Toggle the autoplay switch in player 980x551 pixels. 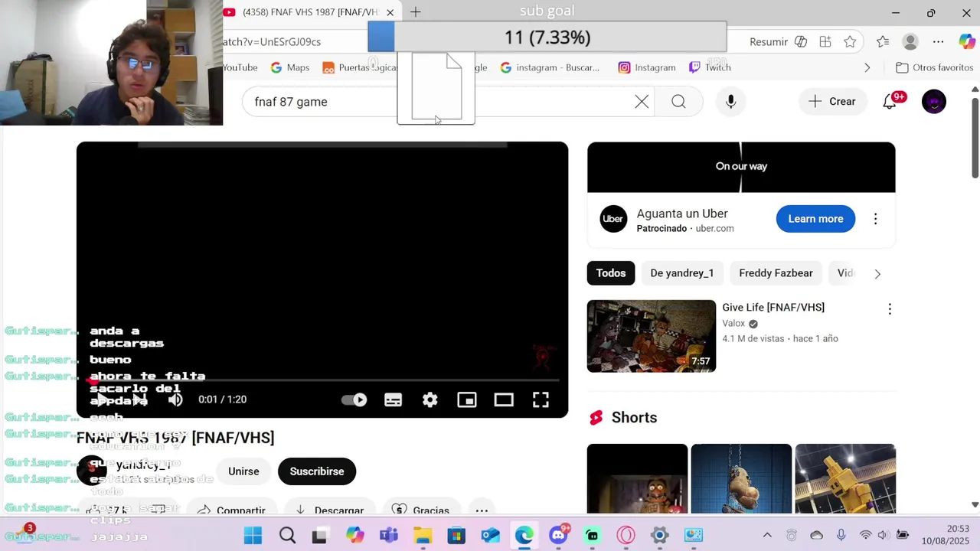(x=354, y=399)
